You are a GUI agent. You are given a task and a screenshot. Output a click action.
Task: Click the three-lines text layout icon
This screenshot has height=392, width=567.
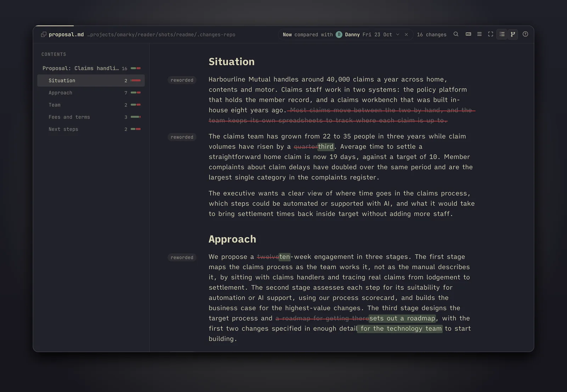point(479,34)
